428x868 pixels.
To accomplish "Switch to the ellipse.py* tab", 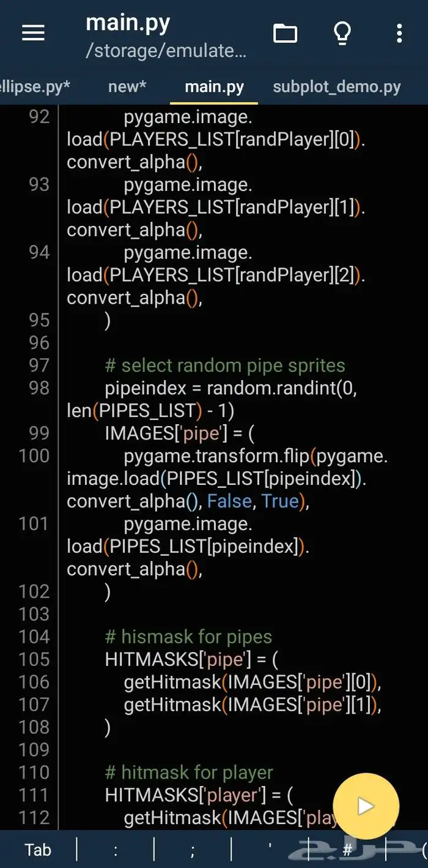I will pyautogui.click(x=34, y=87).
